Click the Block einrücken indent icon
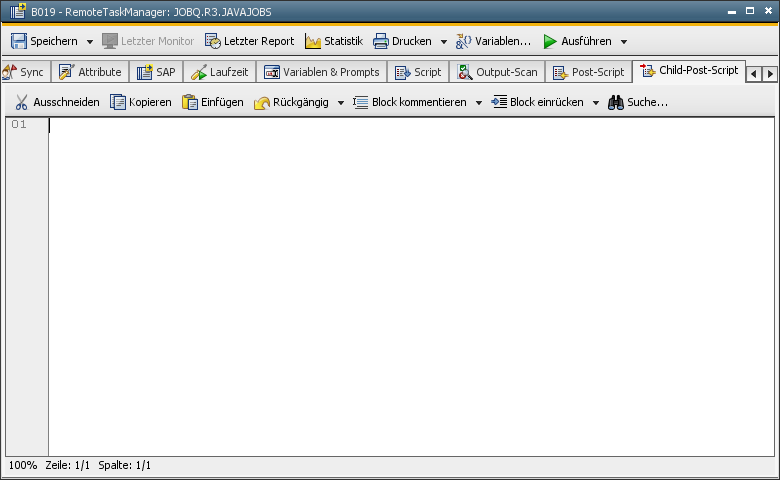Screen dimensions: 780x480 coord(499,102)
